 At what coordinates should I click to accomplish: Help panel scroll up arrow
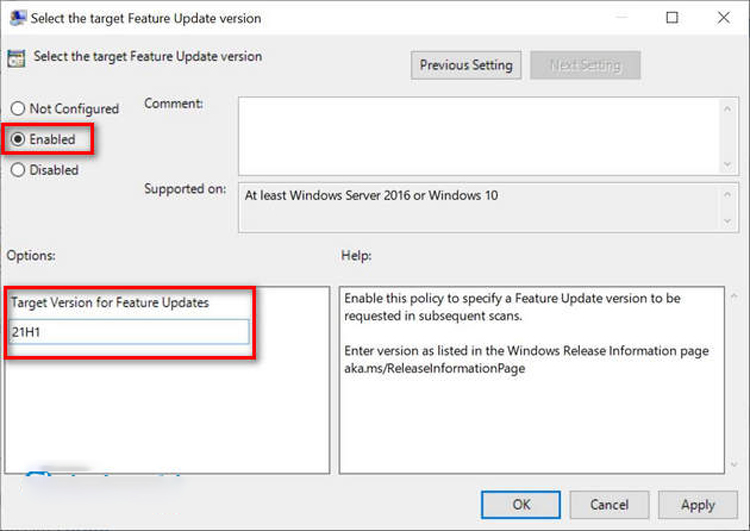point(734,297)
